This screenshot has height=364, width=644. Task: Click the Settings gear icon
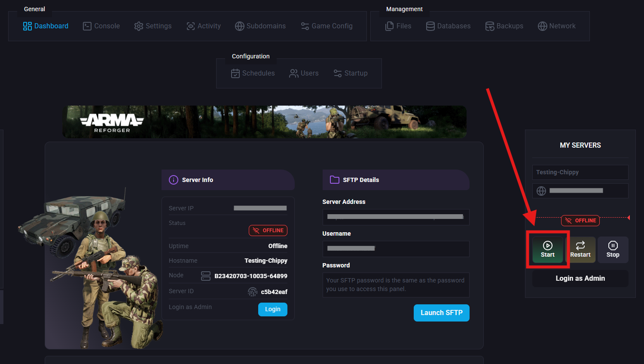click(x=139, y=26)
